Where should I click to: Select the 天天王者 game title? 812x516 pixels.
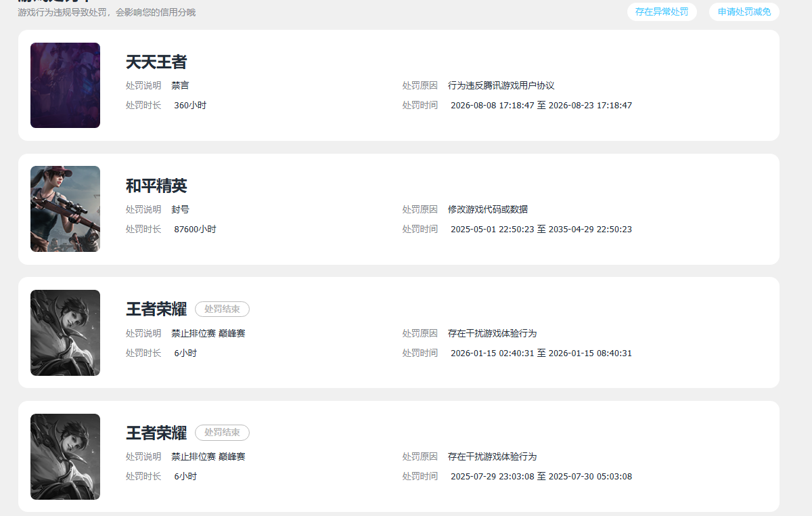pyautogui.click(x=156, y=62)
